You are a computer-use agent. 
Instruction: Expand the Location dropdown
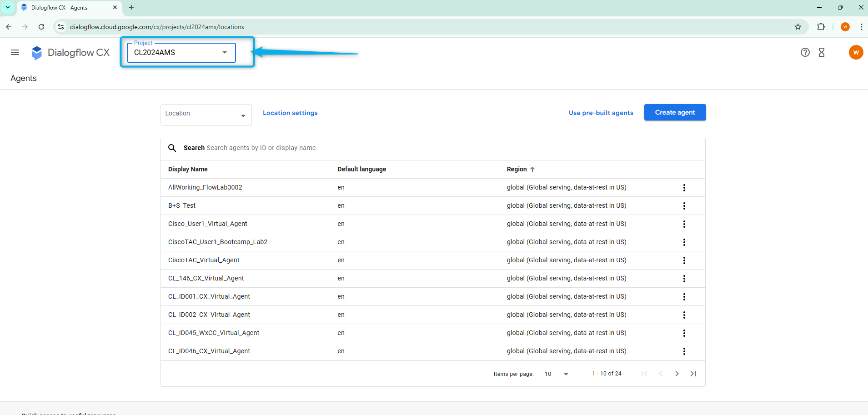click(206, 115)
